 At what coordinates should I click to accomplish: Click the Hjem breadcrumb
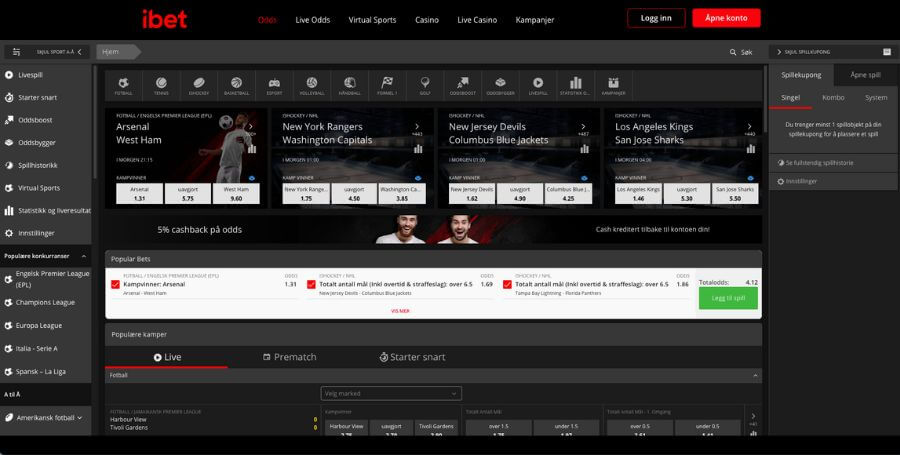coord(117,52)
